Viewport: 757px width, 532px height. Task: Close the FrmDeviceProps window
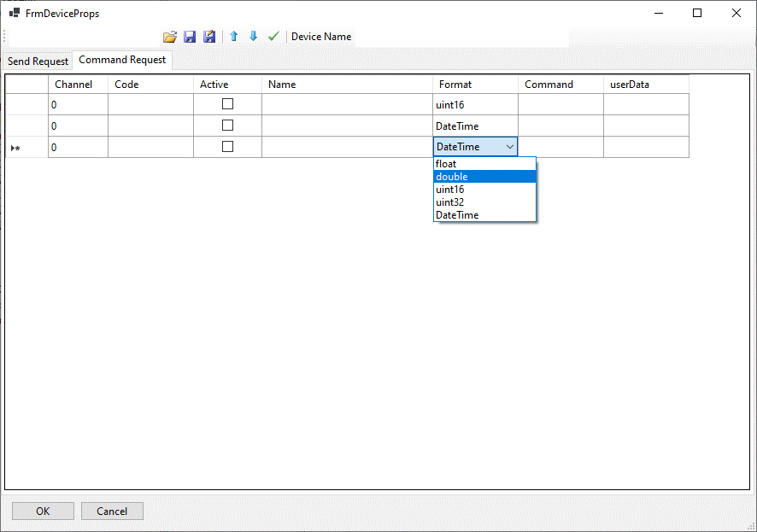coord(736,13)
